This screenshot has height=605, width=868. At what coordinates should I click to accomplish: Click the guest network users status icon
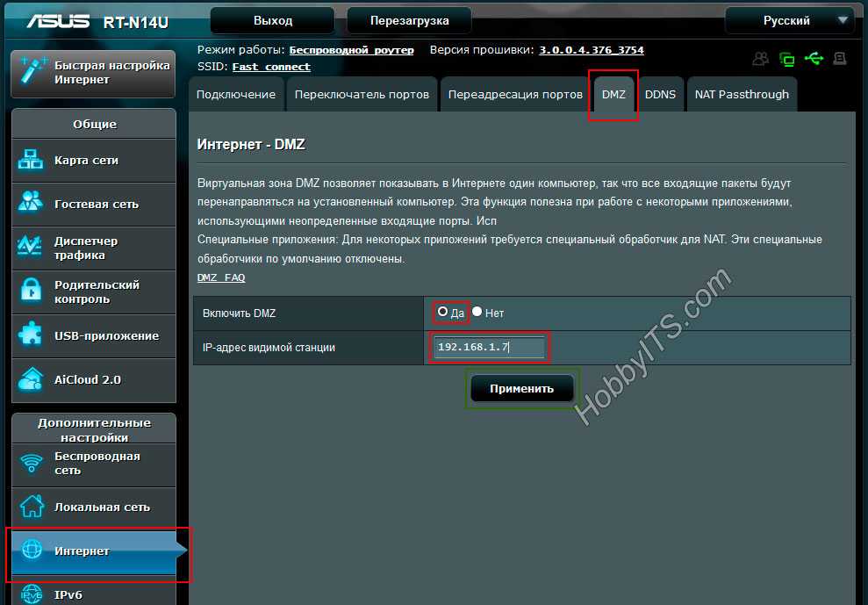(x=761, y=59)
